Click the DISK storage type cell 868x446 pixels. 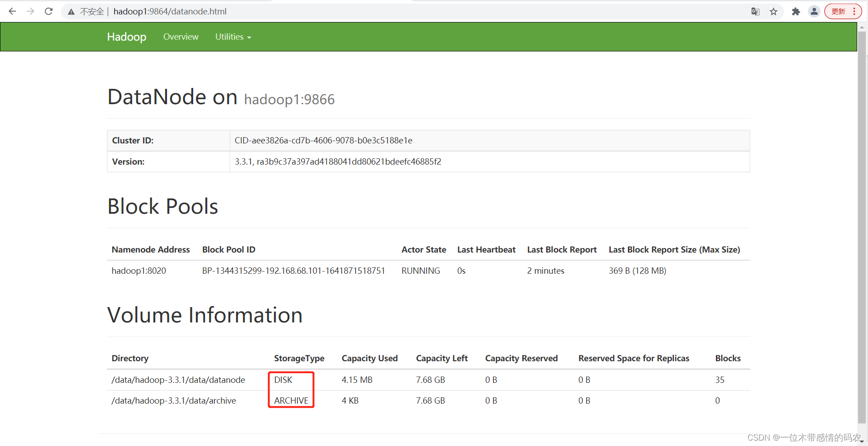283,380
